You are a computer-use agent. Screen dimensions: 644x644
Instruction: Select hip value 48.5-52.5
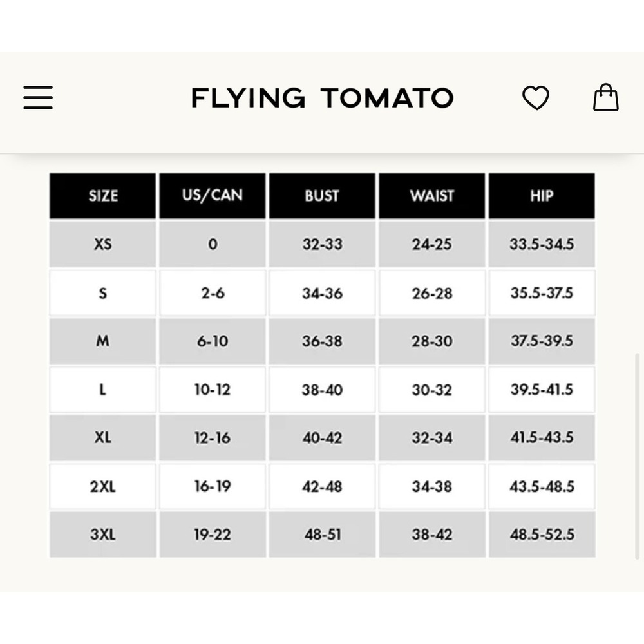click(542, 535)
